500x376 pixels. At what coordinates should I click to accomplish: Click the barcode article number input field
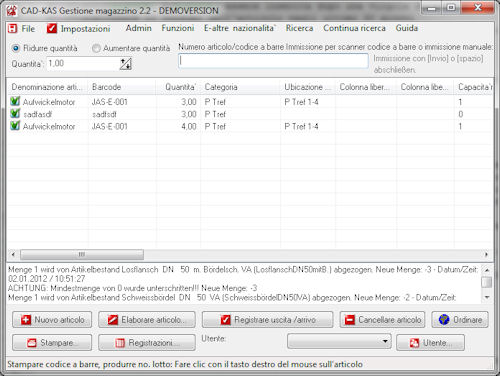tap(273, 61)
